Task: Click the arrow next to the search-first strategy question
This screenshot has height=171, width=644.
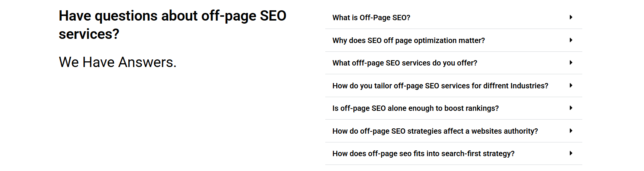Action: point(571,153)
